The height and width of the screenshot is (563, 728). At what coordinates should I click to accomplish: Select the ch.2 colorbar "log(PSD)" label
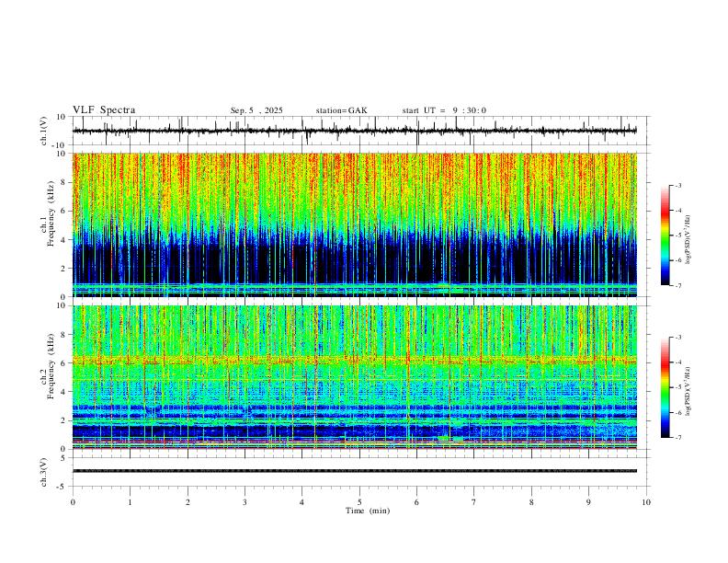coord(688,391)
